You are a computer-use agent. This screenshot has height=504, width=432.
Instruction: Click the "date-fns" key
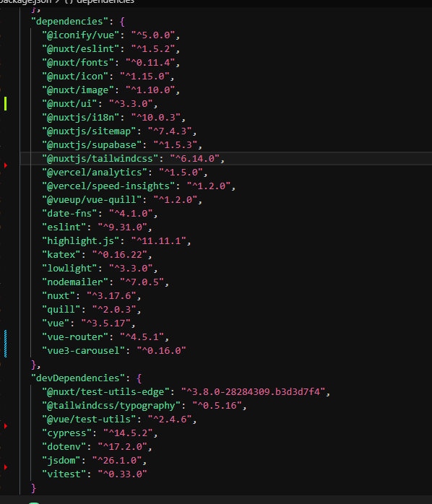pos(70,214)
